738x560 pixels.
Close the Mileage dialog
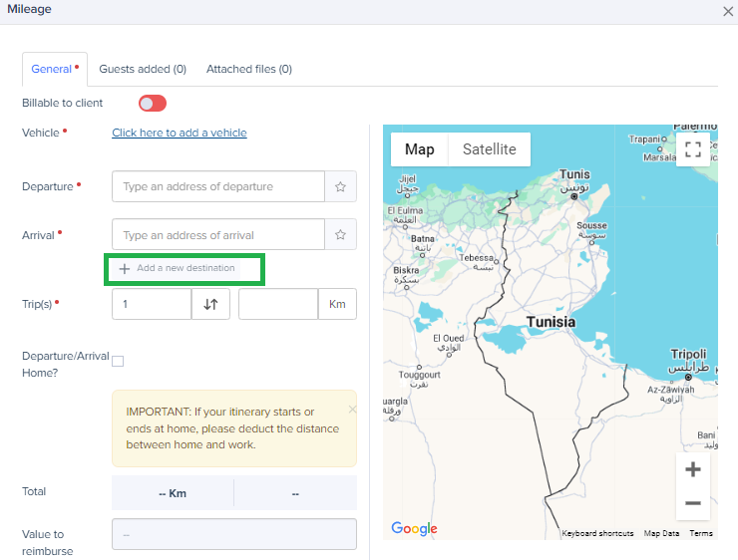coord(727,10)
